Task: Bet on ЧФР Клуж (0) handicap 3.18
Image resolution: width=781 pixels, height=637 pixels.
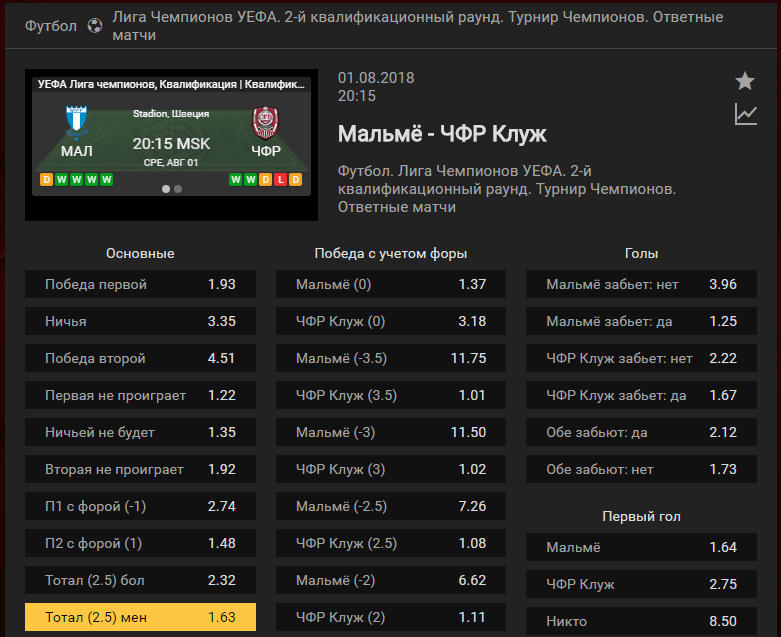Action: tap(391, 321)
